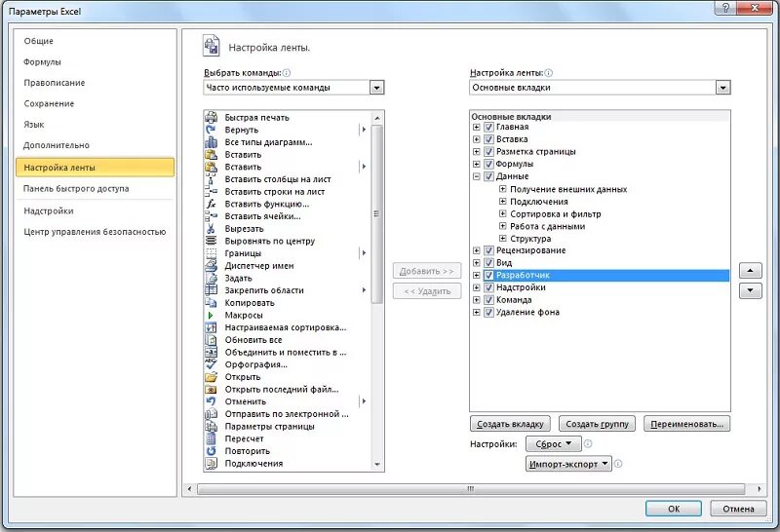Click the Быстрая печать printer icon
Viewport: 780px width, 532px height.
[x=212, y=117]
